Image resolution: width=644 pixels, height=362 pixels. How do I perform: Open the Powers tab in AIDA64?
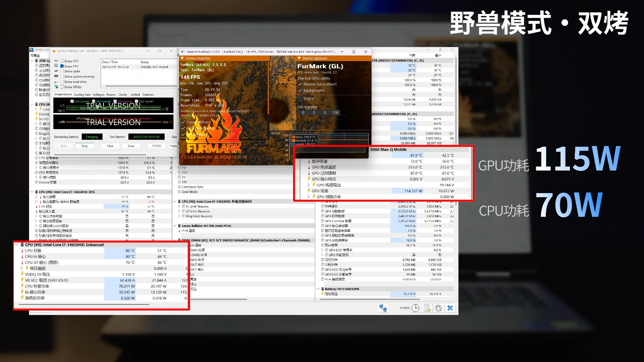pyautogui.click(x=111, y=95)
